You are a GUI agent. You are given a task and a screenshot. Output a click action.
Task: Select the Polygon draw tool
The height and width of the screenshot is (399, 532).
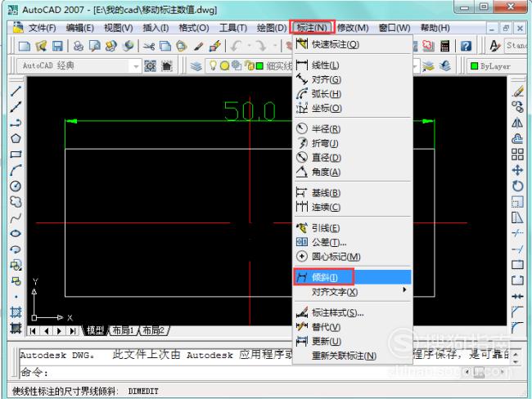tap(16, 138)
